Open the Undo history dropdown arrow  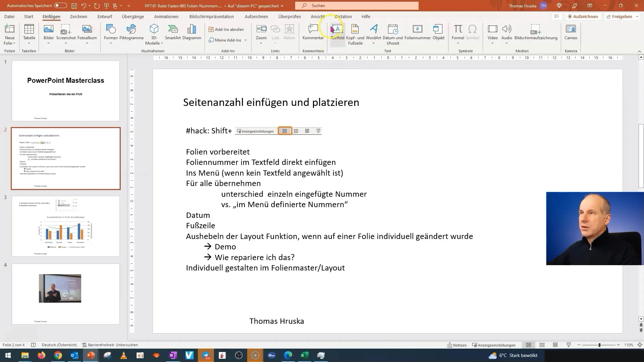(90, 6)
